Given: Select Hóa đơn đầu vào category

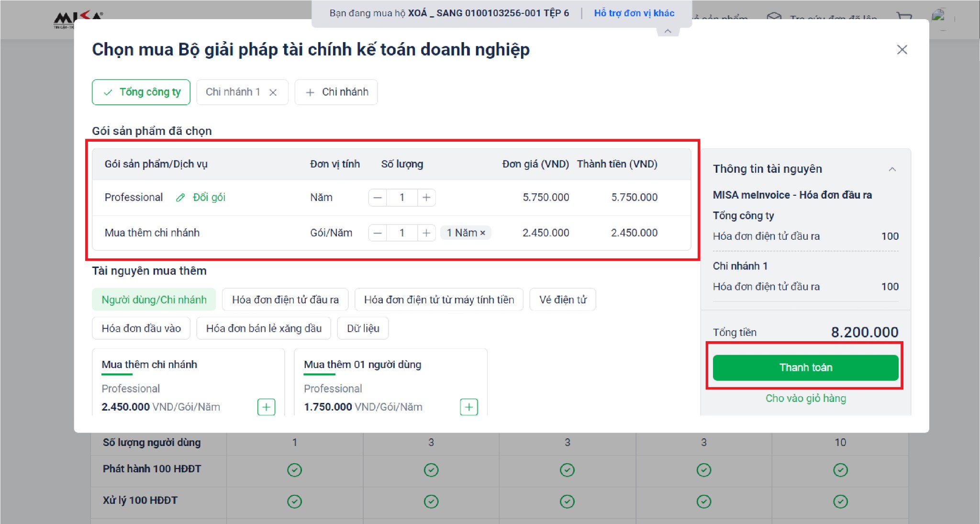Looking at the screenshot, I should pyautogui.click(x=141, y=329).
